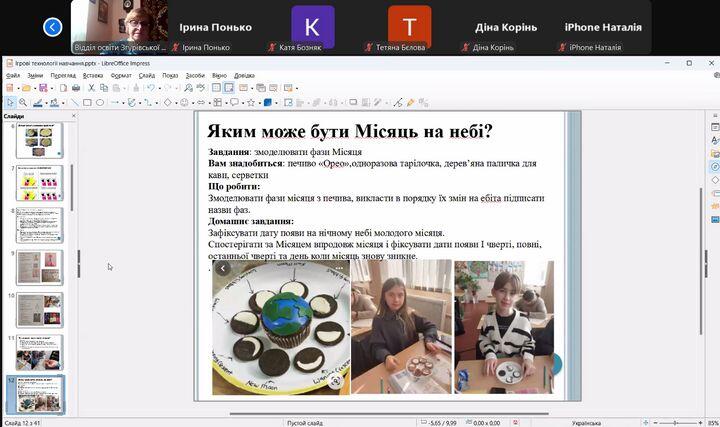
Task: Open the Слайд menu
Action: coord(146,75)
